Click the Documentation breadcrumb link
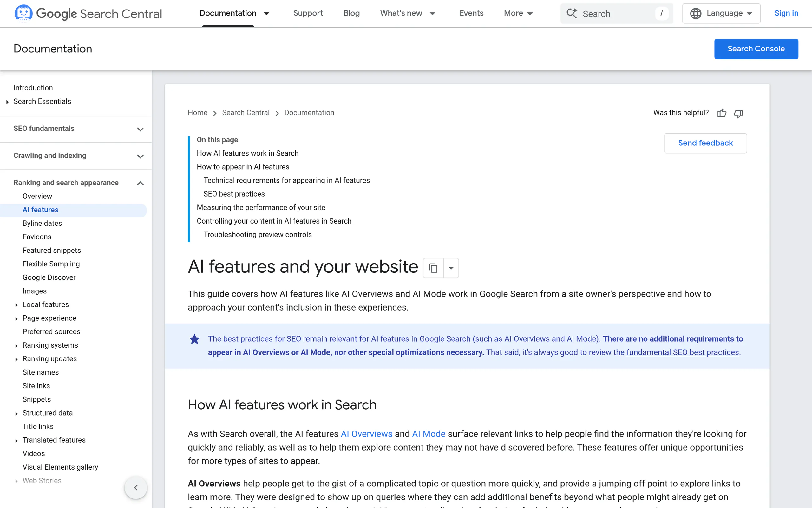The height and width of the screenshot is (508, 812). [x=309, y=113]
